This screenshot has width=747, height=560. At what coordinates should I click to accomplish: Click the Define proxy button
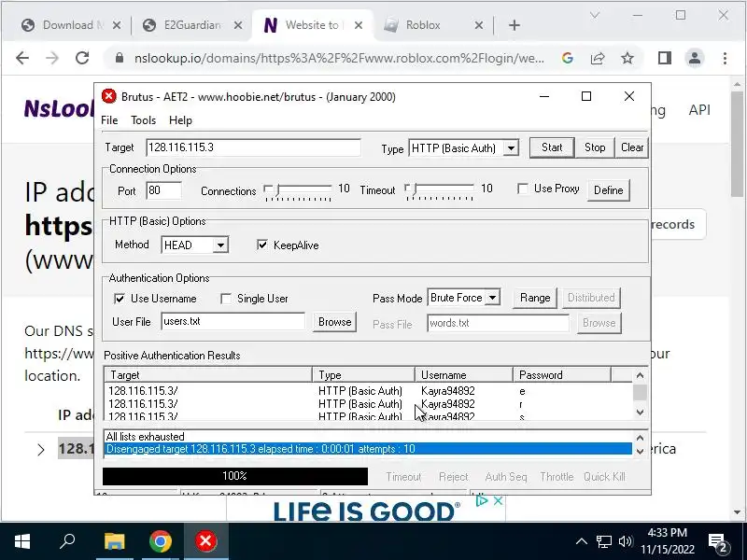click(x=609, y=190)
